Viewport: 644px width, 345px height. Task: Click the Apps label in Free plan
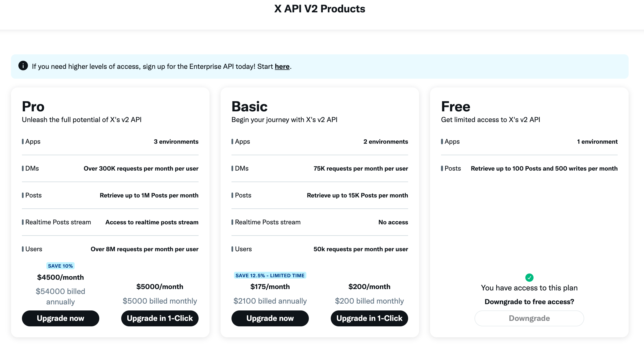(452, 142)
